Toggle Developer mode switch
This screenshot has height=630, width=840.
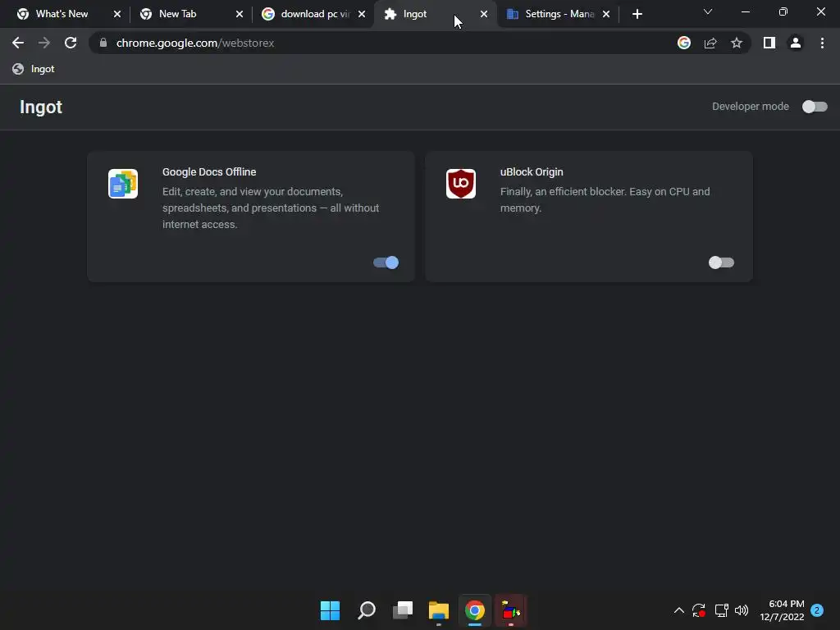click(x=815, y=107)
